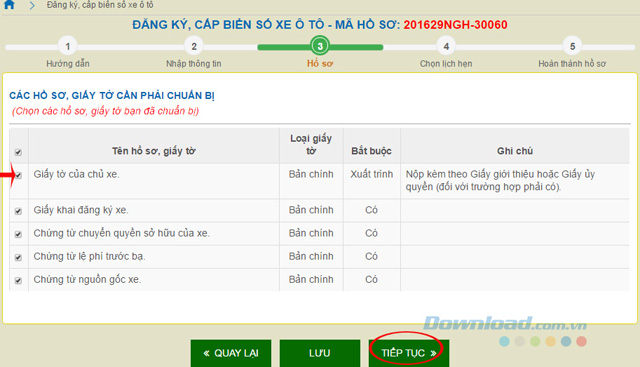Open breadcrumb link Đăng ký, cấp biển số xe ô tô
The image size is (640, 367).
tap(100, 5)
